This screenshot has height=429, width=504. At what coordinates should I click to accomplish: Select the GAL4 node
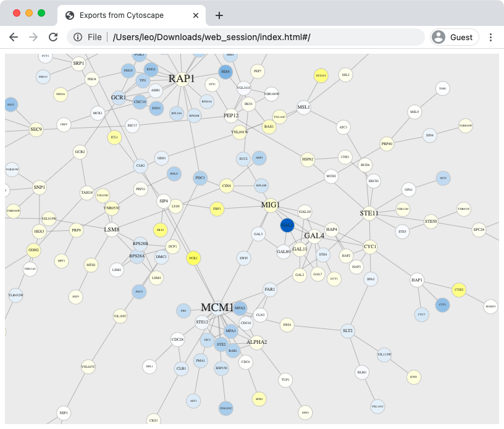(x=314, y=235)
